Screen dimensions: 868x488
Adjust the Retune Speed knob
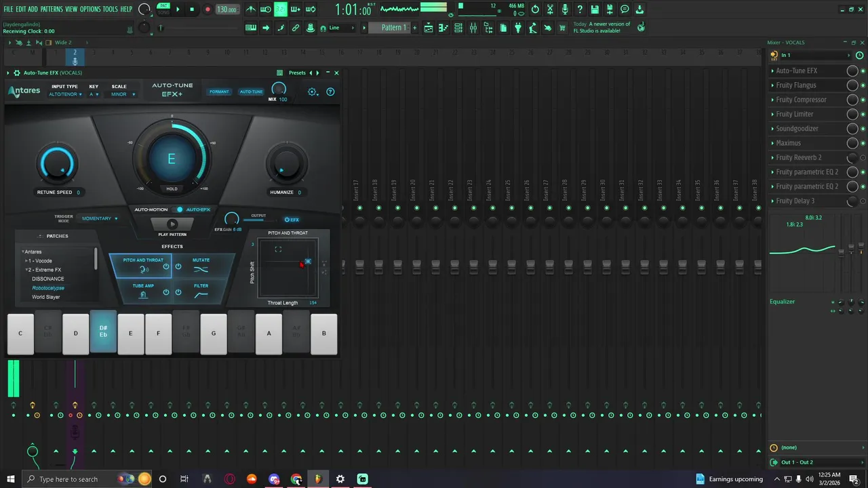[57, 164]
